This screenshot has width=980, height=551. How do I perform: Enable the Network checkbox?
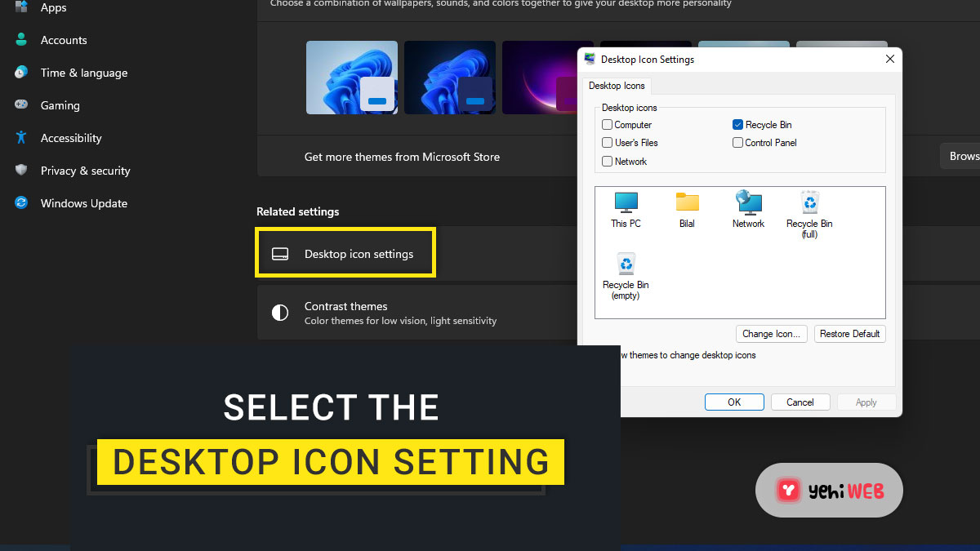pos(607,161)
